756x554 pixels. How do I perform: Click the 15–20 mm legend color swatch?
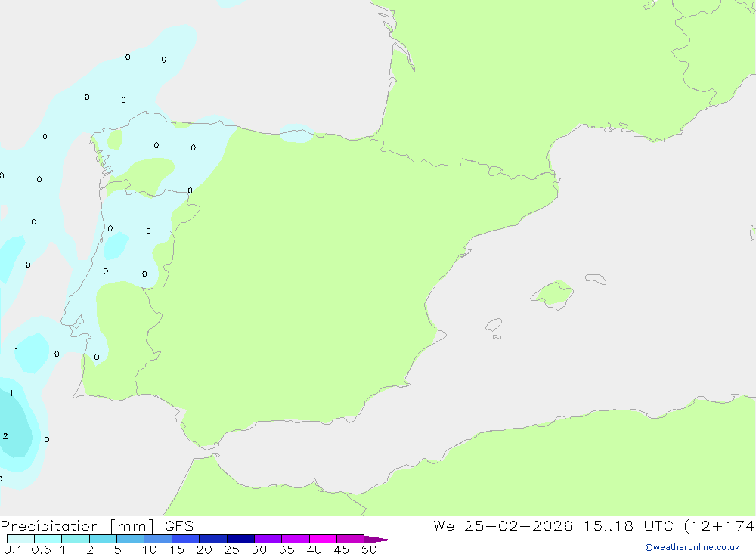[x=185, y=539]
